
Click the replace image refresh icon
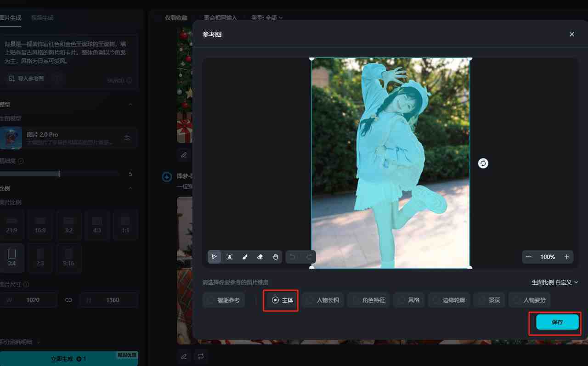[x=483, y=163]
